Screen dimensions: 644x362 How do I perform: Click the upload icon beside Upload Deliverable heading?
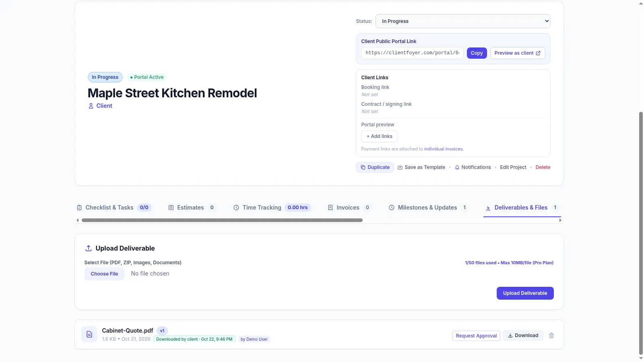click(89, 248)
